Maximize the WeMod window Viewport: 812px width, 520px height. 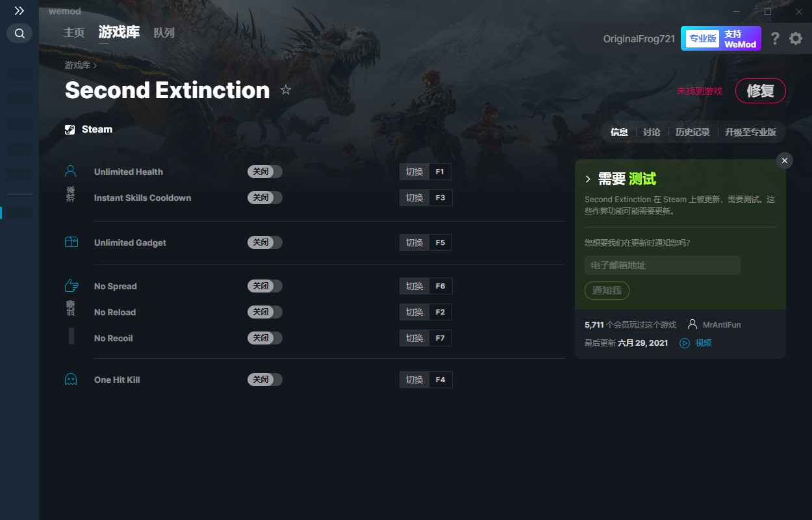coord(768,12)
